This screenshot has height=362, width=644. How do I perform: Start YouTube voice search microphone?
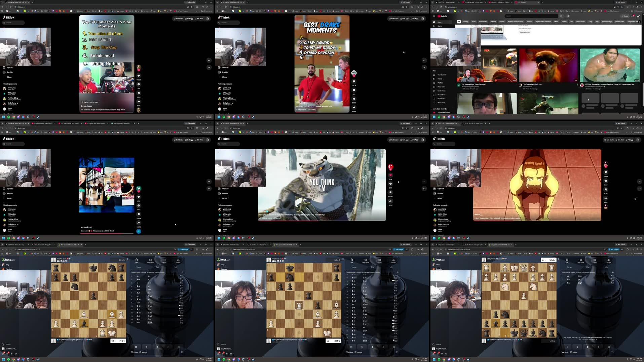568,16
